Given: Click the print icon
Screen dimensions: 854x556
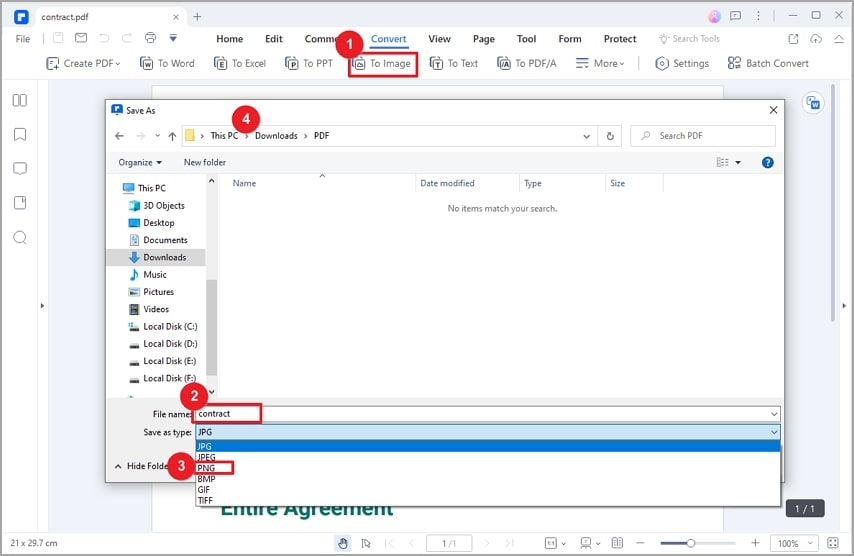Looking at the screenshot, I should click(x=150, y=38).
